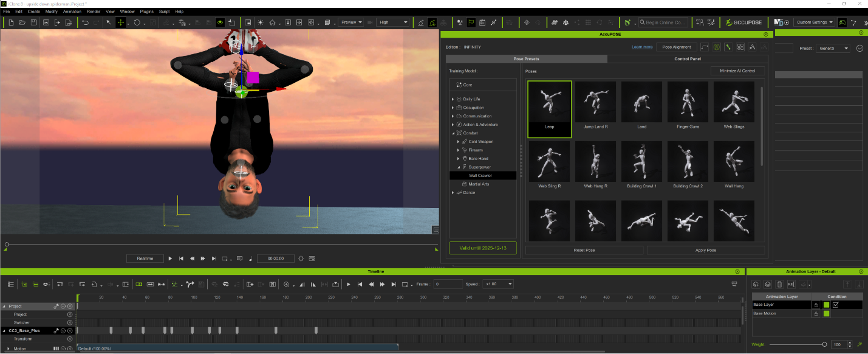This screenshot has width=868, height=354.
Task: Click the Apply Pose button
Action: [705, 250]
